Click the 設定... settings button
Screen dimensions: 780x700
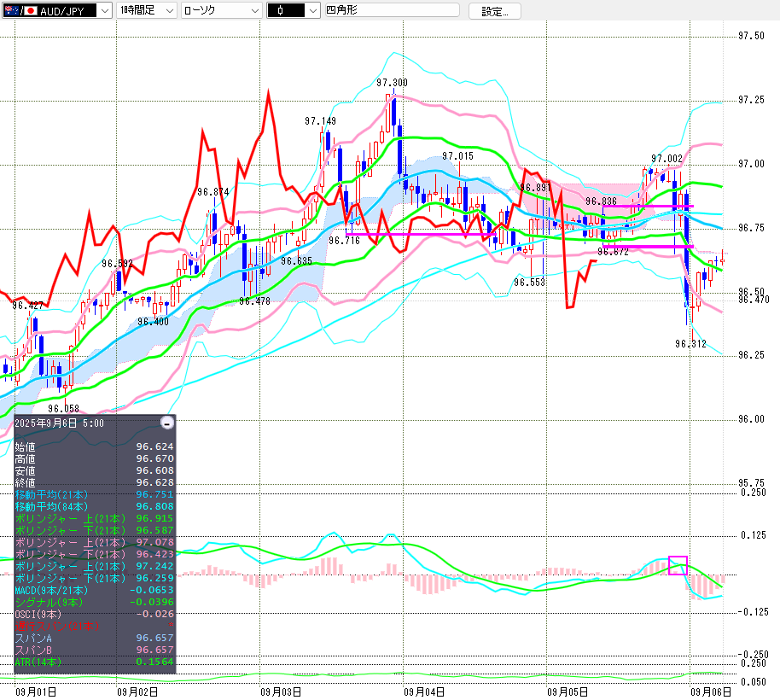(494, 11)
